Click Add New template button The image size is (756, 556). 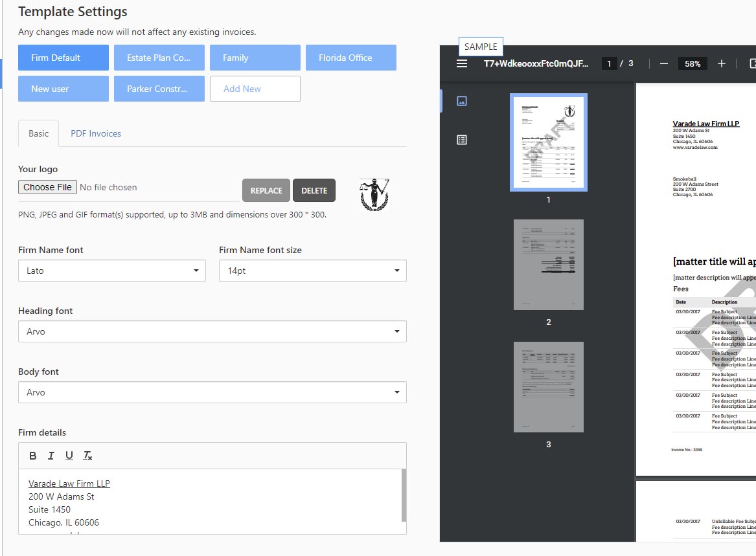click(x=255, y=89)
